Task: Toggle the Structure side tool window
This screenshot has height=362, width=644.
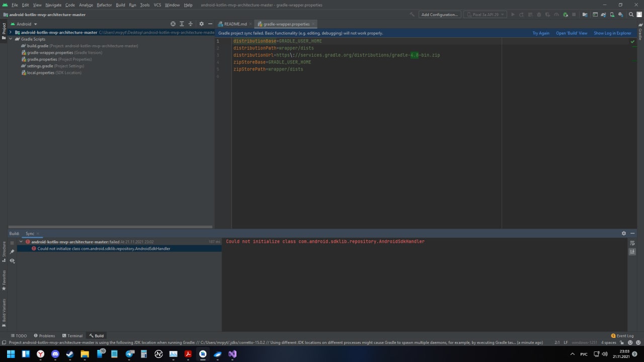Action: tap(4, 251)
